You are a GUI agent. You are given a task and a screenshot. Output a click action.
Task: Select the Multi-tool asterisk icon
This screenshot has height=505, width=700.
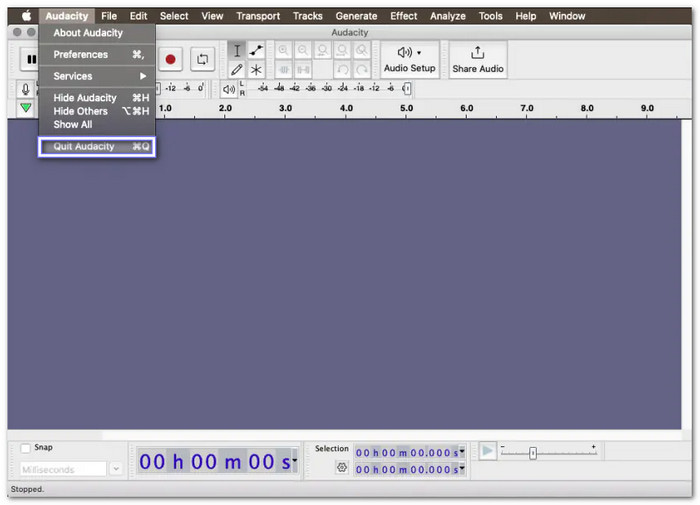pyautogui.click(x=256, y=70)
